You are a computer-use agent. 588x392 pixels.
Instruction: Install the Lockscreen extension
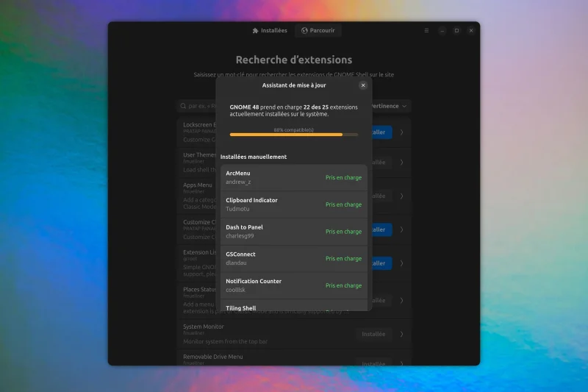381,132
